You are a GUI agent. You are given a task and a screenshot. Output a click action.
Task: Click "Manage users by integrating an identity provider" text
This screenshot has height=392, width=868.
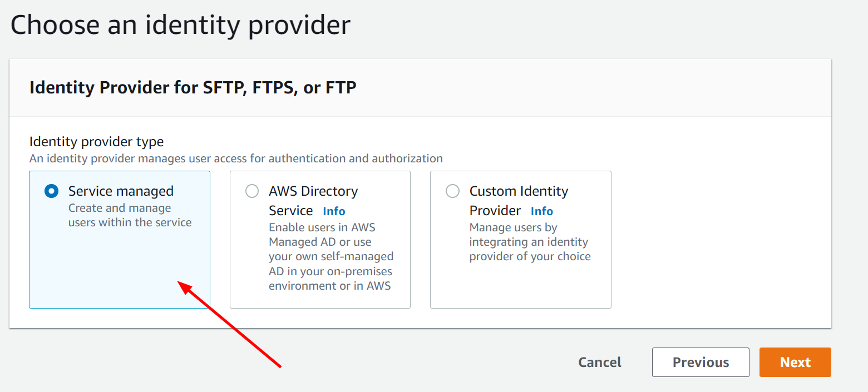(x=530, y=242)
